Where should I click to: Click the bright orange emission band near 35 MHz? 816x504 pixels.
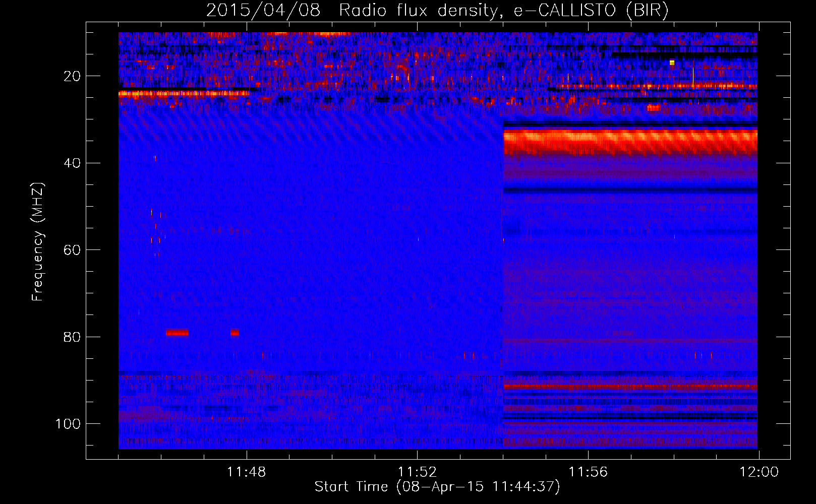630,142
